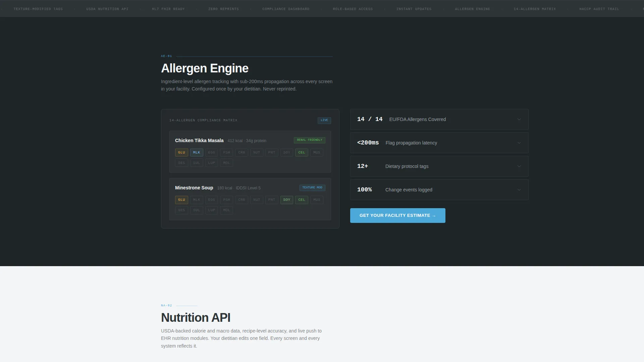Select the SUL chip under Chicken Tikka Masala

coord(197,163)
